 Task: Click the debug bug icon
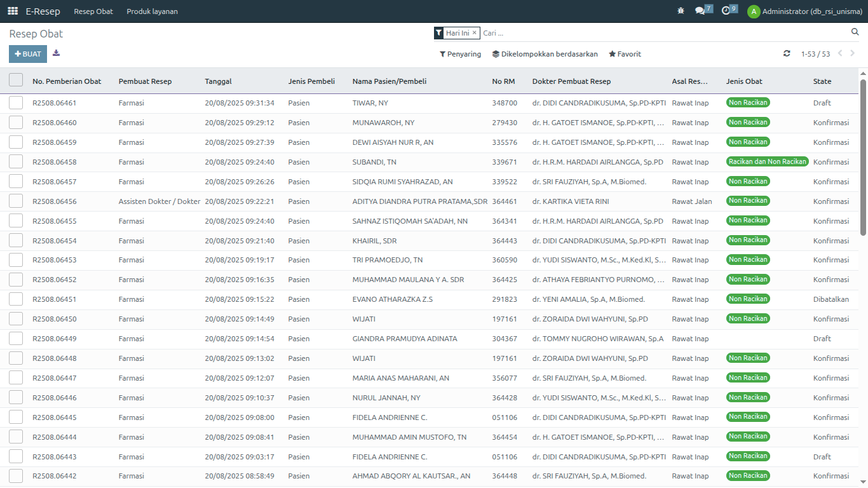pyautogui.click(x=681, y=11)
